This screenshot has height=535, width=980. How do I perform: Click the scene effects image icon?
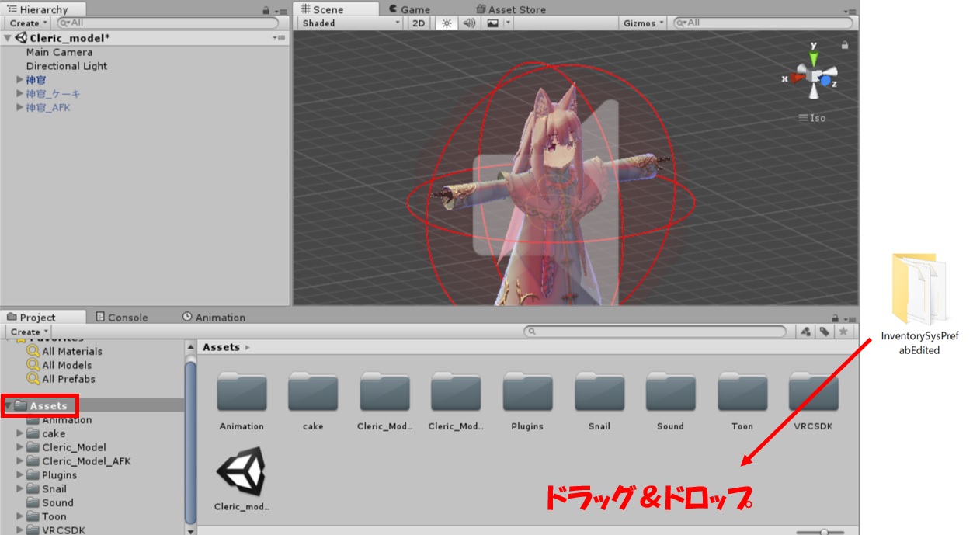(x=492, y=23)
